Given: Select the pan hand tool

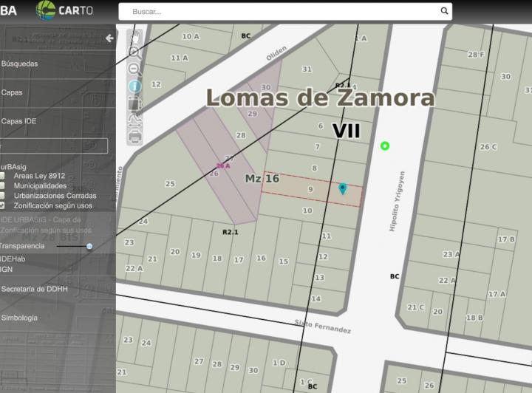Looking at the screenshot, I should (x=135, y=36).
